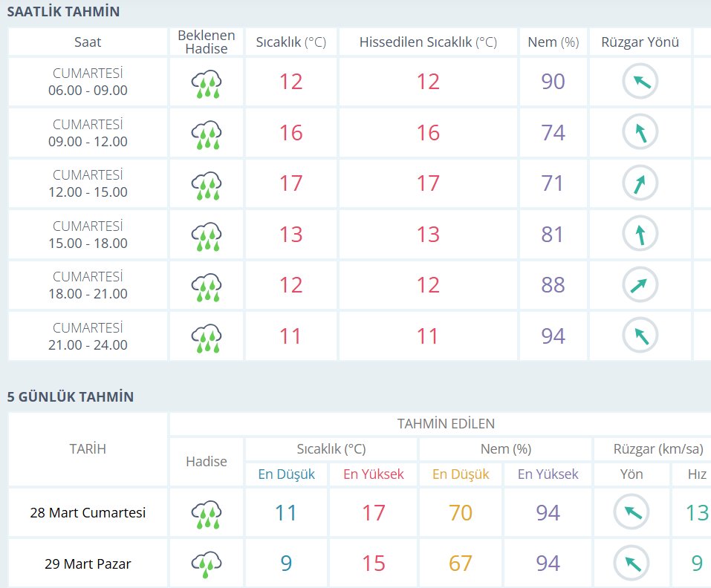Click the Hissedilen Sıcaklık column header
This screenshot has width=711, height=588.
point(428,42)
